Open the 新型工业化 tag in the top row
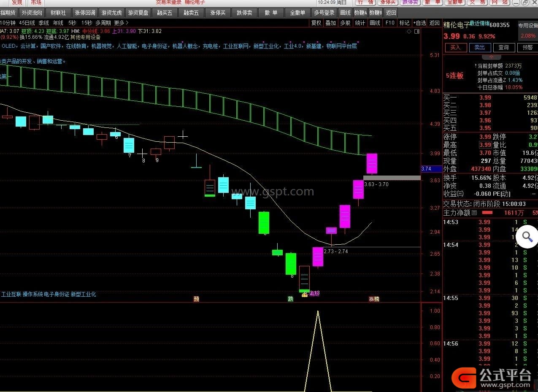This screenshot has width=538, height=392. click(x=266, y=46)
